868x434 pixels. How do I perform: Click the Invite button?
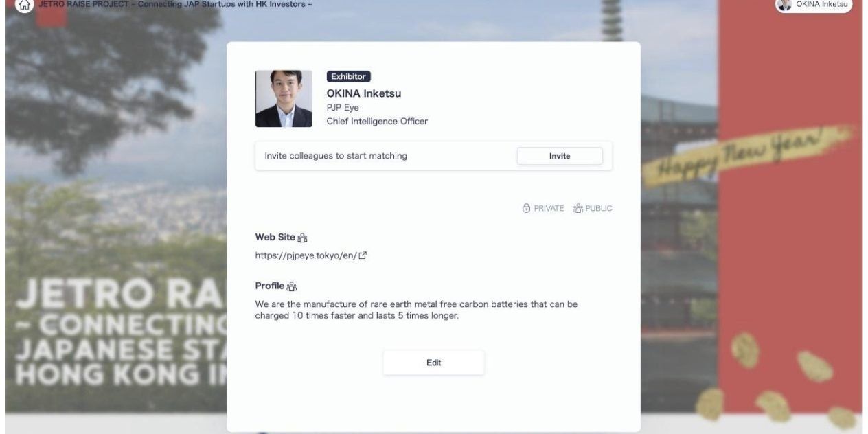(560, 156)
